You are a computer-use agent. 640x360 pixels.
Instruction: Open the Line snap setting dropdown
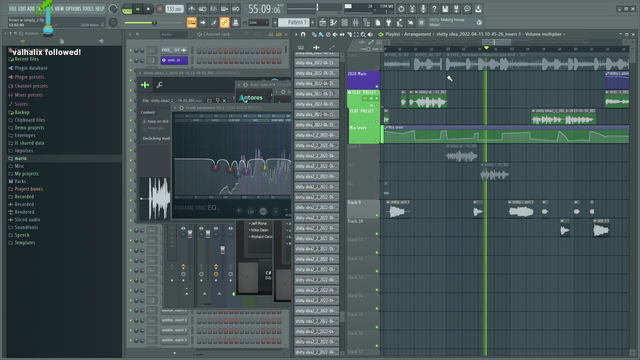click(259, 22)
